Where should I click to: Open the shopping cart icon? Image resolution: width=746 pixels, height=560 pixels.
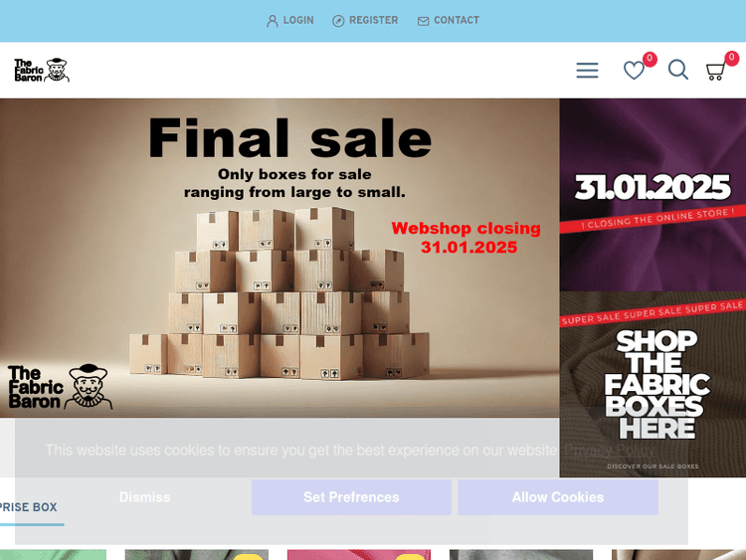715,72
